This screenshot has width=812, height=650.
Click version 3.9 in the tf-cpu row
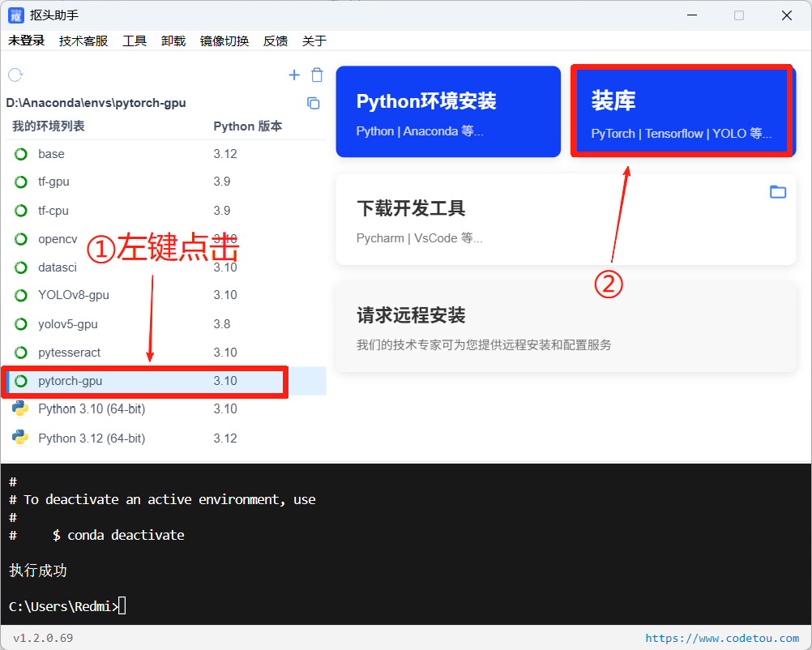coord(222,211)
